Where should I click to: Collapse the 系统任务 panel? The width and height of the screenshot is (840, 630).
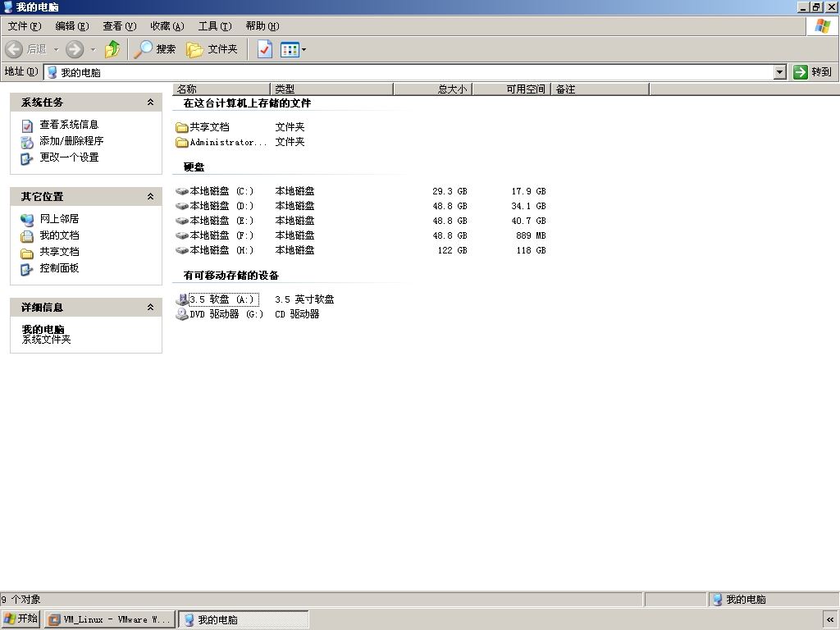pyautogui.click(x=151, y=102)
